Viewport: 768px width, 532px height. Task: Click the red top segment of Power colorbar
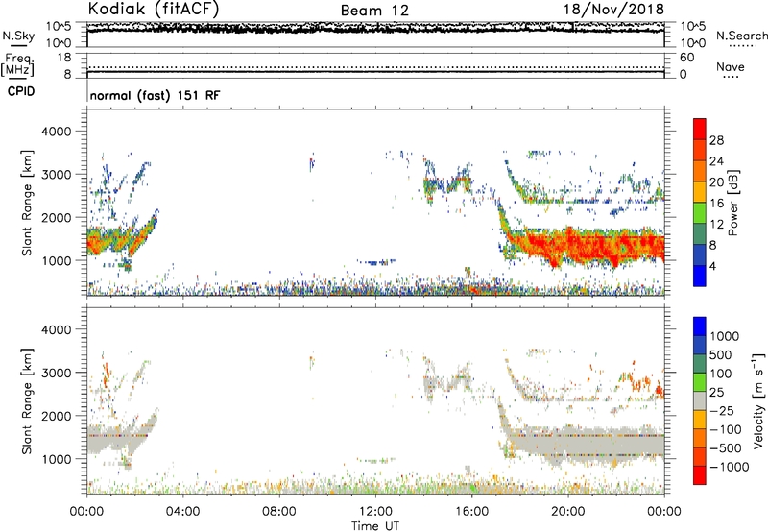point(701,131)
